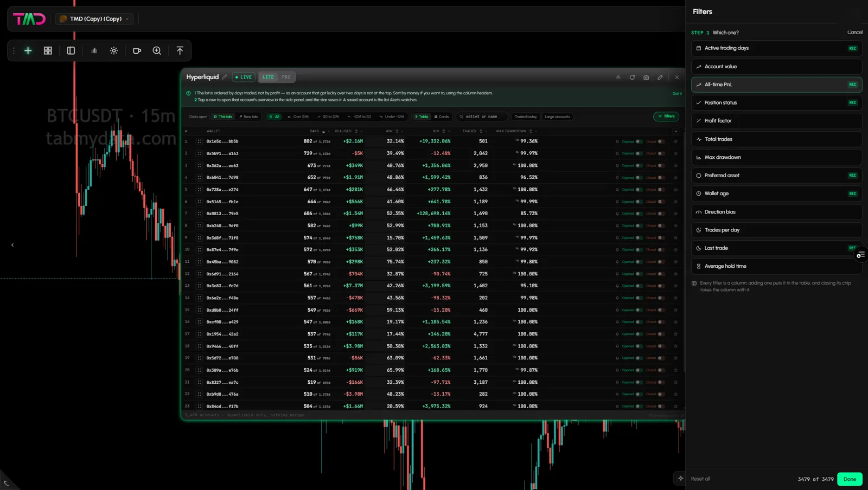Open the grid layout toolbar icon

pyautogui.click(x=48, y=50)
